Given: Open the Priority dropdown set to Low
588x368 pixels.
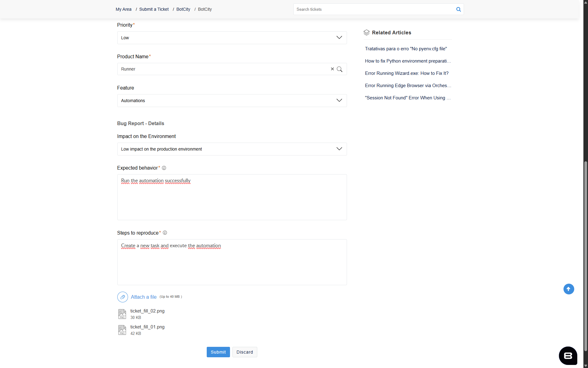Looking at the screenshot, I should click(x=232, y=38).
